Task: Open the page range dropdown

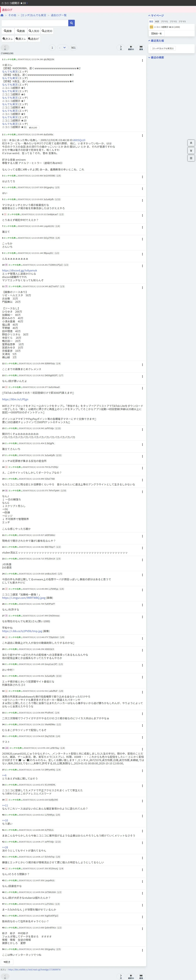Action: 62,48
